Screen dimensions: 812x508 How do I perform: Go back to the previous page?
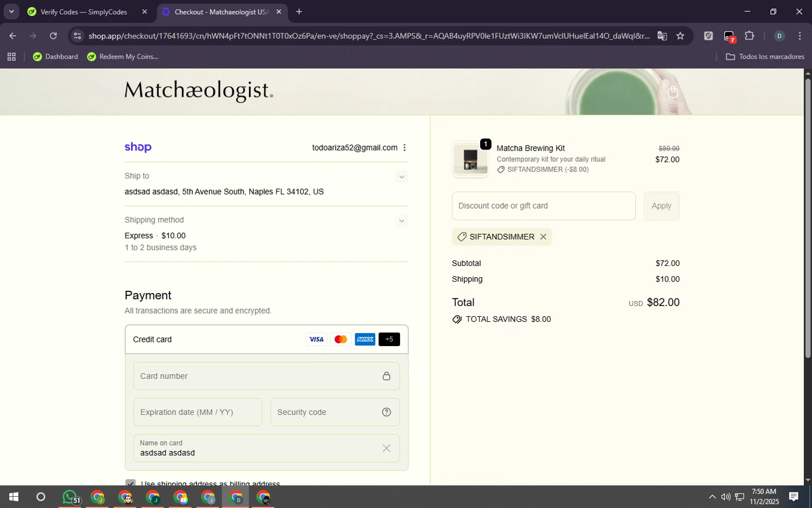point(12,36)
